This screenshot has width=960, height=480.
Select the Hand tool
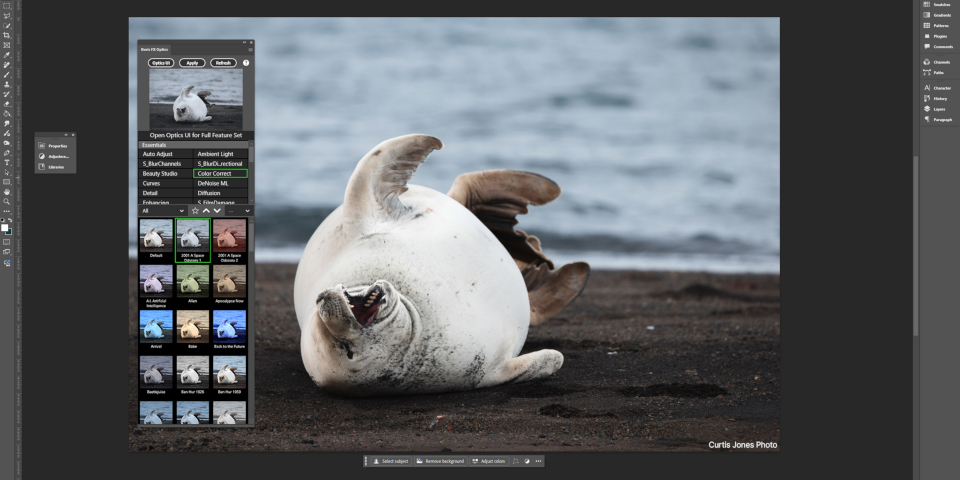pyautogui.click(x=7, y=191)
